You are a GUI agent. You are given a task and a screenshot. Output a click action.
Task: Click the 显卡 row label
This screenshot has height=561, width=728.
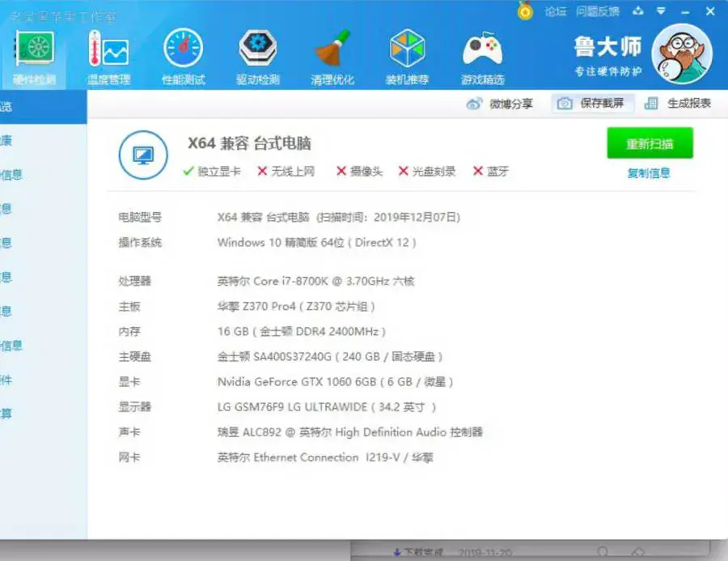point(129,382)
